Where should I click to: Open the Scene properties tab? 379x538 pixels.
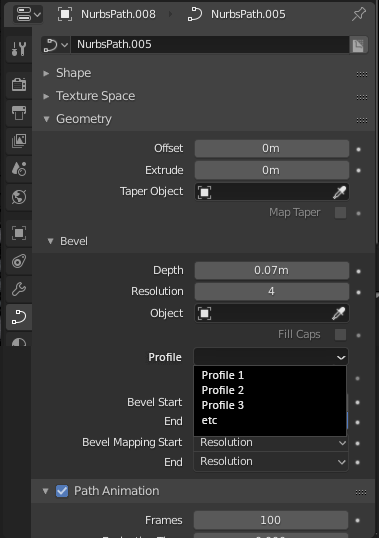click(19, 169)
